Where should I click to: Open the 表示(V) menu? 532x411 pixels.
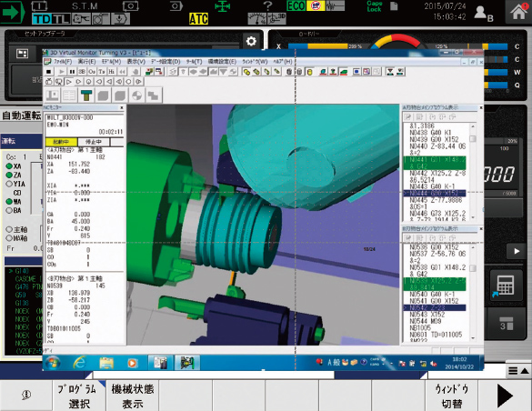[x=136, y=62]
